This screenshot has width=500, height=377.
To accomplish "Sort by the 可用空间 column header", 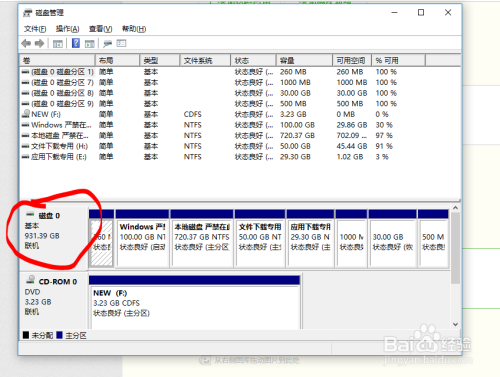I will point(352,60).
